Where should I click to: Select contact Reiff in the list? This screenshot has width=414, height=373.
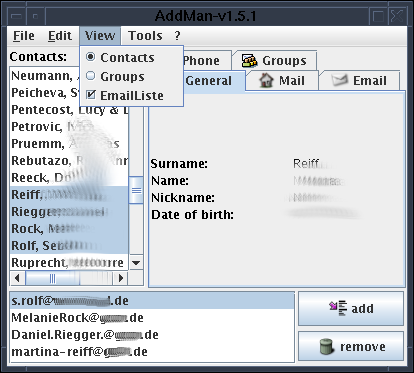click(69, 195)
